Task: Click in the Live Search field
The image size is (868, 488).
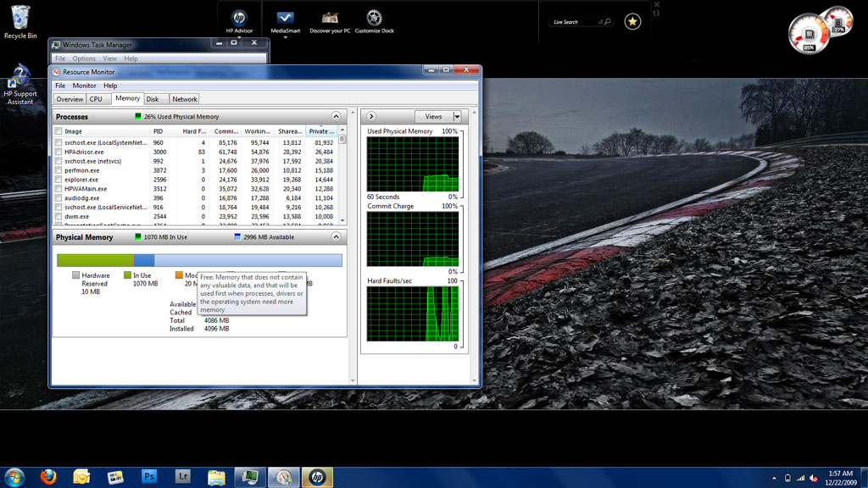Action: coord(573,22)
